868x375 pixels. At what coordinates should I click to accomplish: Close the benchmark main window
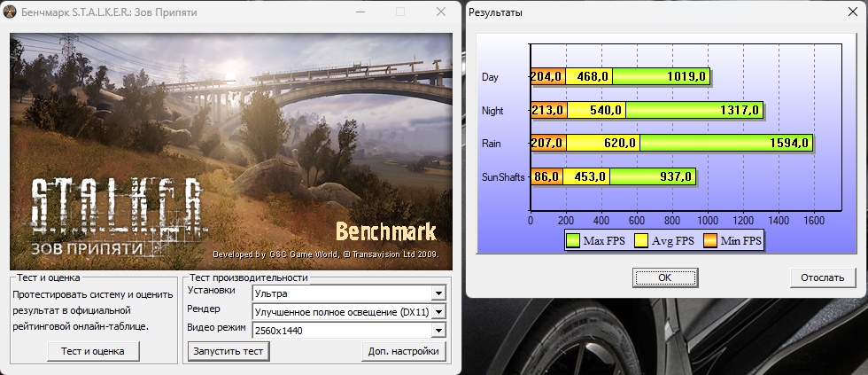[x=441, y=12]
